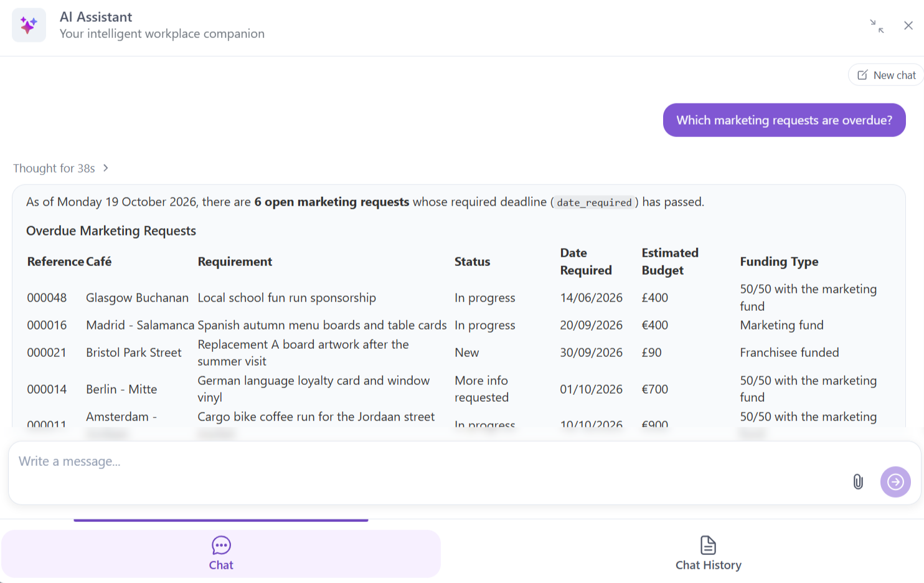Click the date 14/06/2026
924x583 pixels.
pos(591,298)
